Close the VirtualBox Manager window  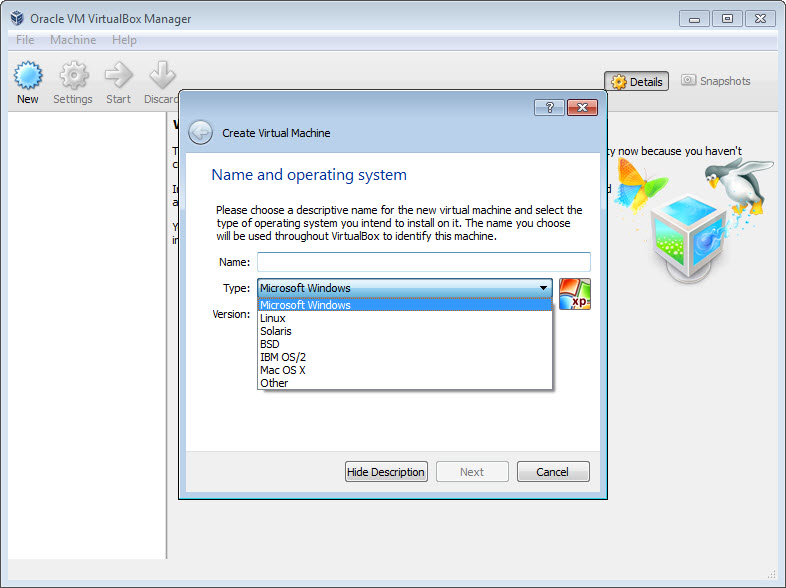point(760,19)
